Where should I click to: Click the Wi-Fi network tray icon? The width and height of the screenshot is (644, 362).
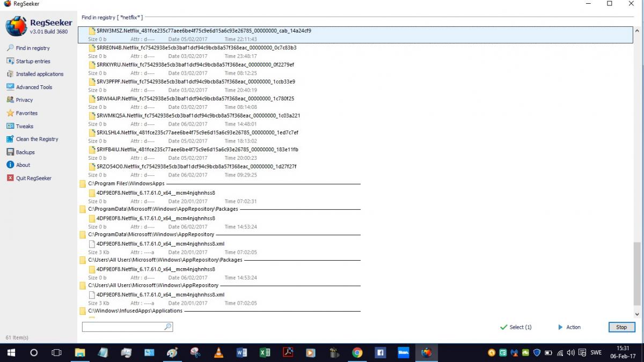tap(560, 353)
